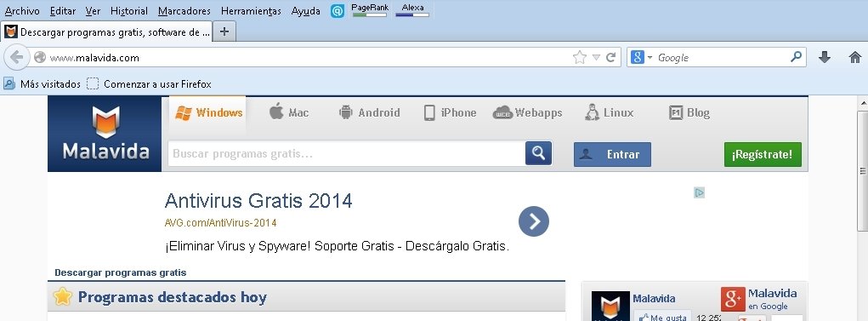Click the Entrar login button
Screen dimensions: 868x321
click(x=612, y=154)
